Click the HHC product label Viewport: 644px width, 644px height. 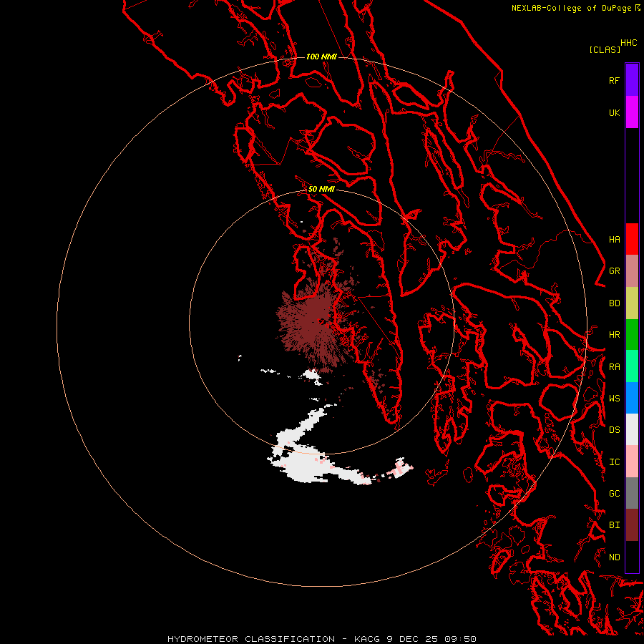pos(628,43)
